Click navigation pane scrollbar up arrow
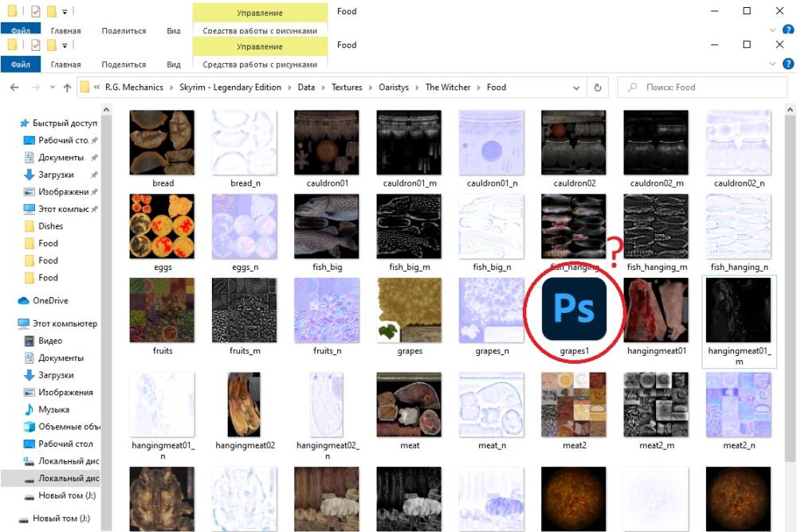The image size is (797, 532). click(106, 110)
